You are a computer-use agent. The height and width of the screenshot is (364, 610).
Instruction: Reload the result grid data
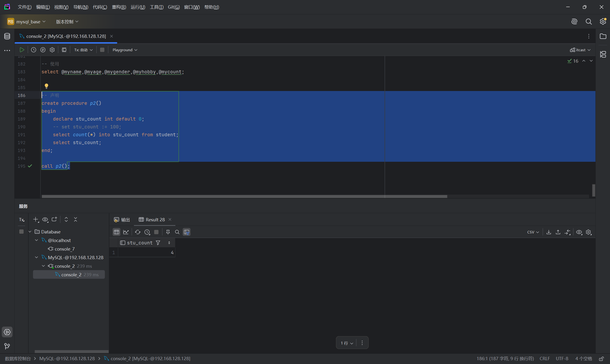click(137, 232)
